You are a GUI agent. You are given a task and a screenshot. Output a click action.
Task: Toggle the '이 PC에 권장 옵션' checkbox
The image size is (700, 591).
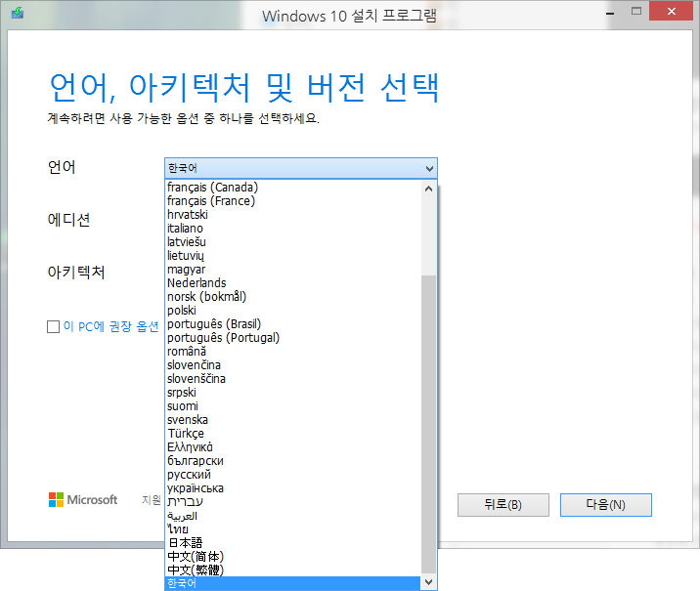[53, 326]
